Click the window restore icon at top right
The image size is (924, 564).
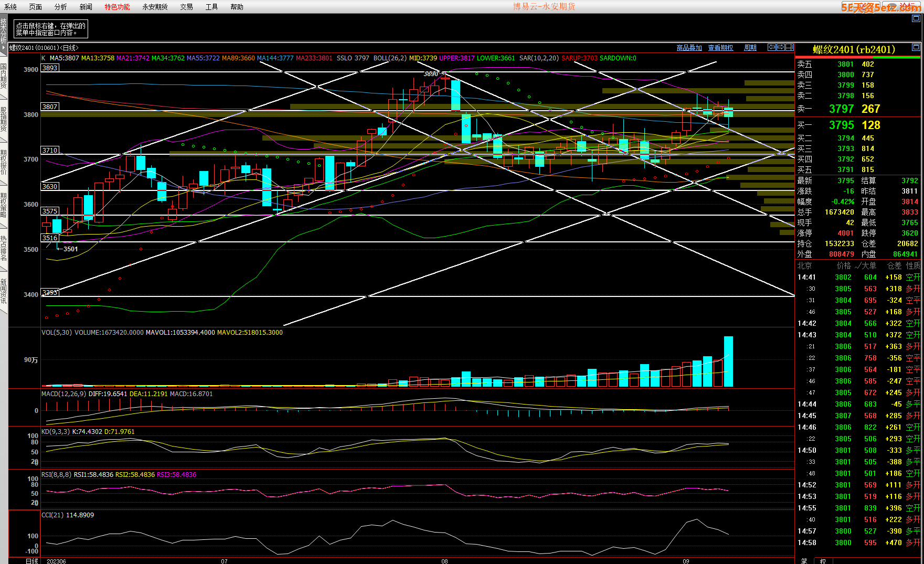916,18
